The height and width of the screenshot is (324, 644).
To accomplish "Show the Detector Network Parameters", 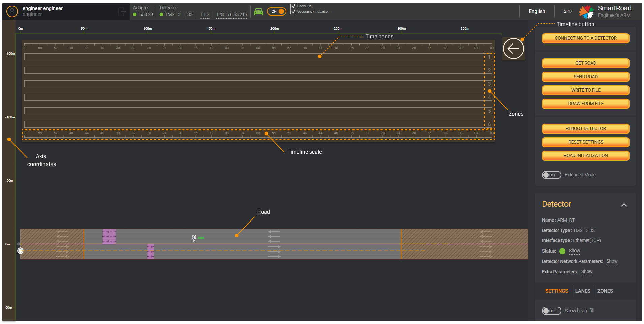I will point(612,261).
